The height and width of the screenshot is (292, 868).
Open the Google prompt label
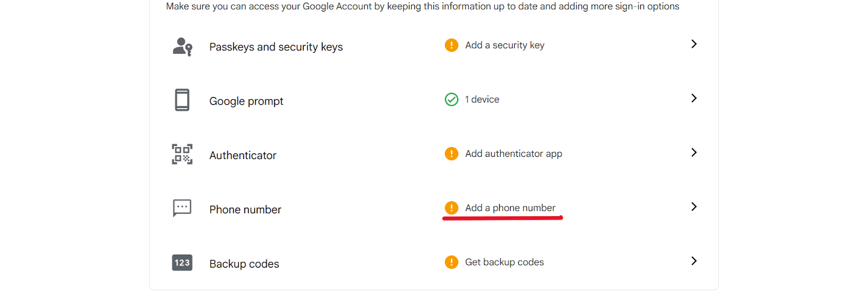[246, 101]
